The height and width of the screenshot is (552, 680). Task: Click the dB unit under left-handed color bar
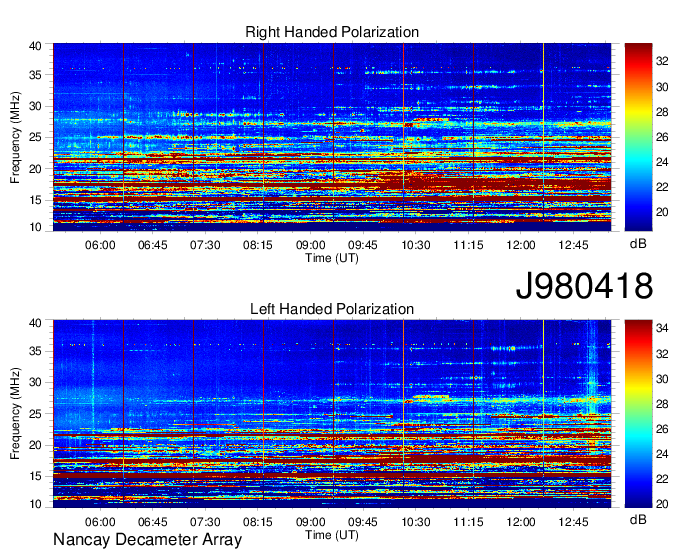pyautogui.click(x=638, y=519)
